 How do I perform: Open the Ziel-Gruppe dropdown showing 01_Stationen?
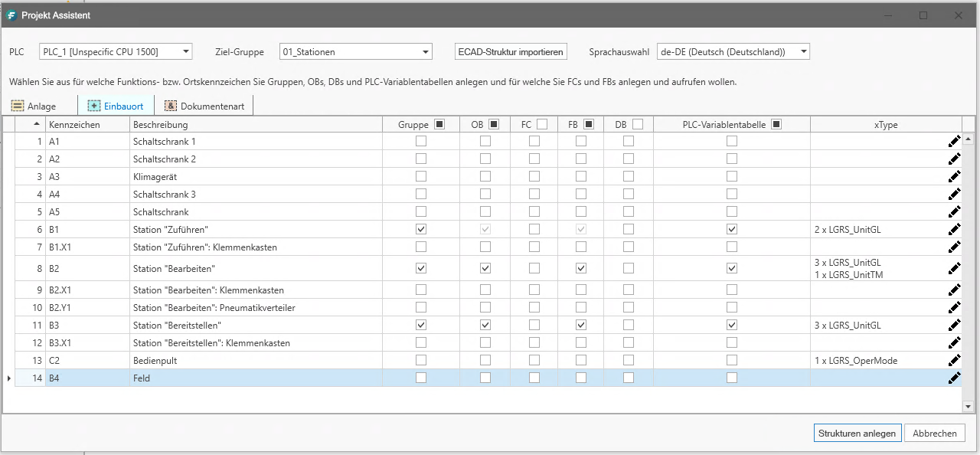coord(423,51)
